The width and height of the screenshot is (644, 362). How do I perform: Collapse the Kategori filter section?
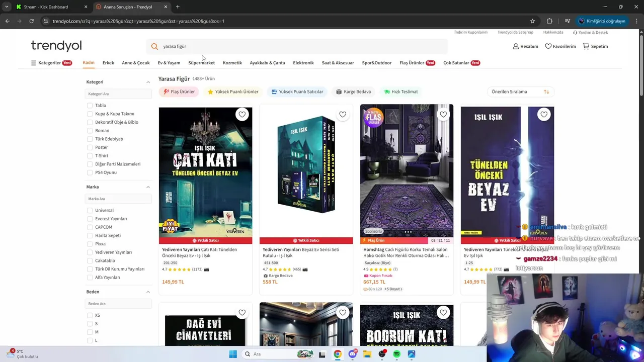click(148, 82)
